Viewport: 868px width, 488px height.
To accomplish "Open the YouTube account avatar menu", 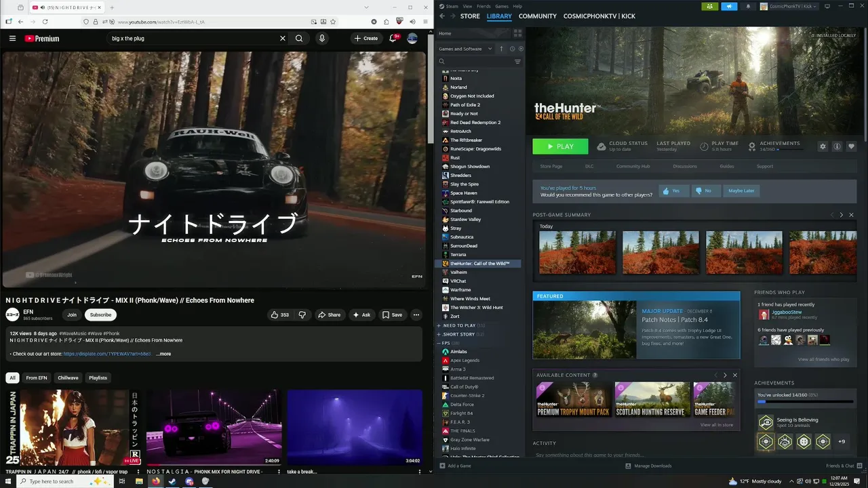I will (x=412, y=39).
